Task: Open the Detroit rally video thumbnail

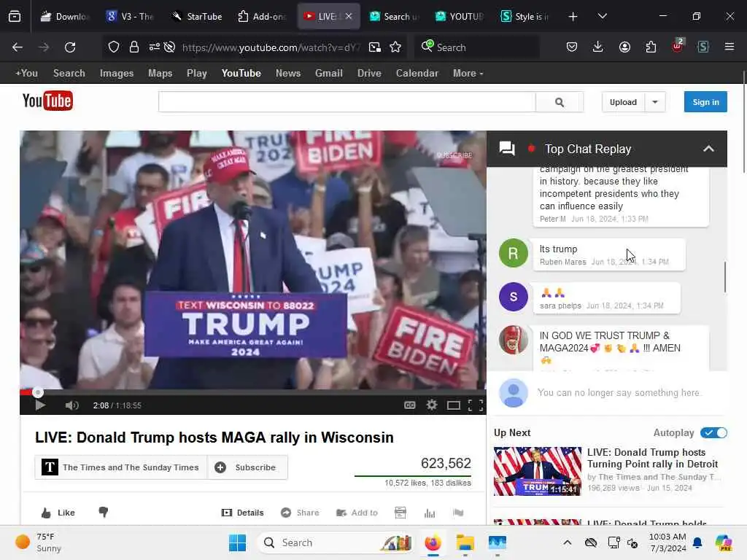Action: point(538,471)
